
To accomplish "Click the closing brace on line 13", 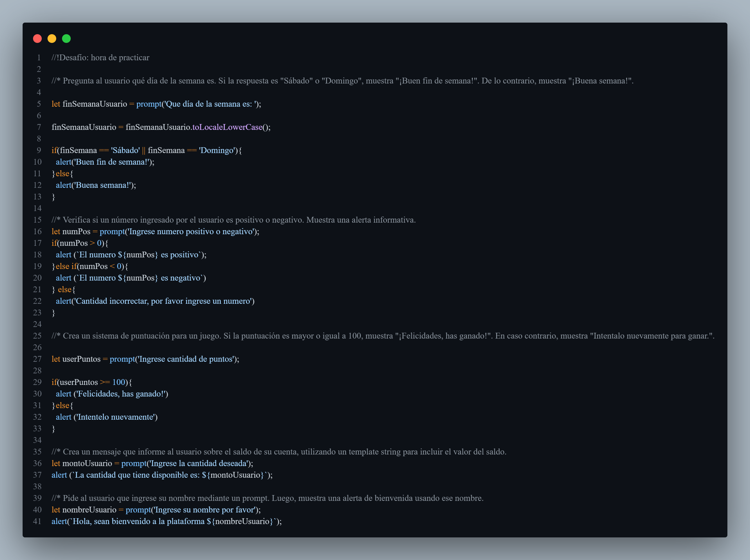I will coord(53,197).
